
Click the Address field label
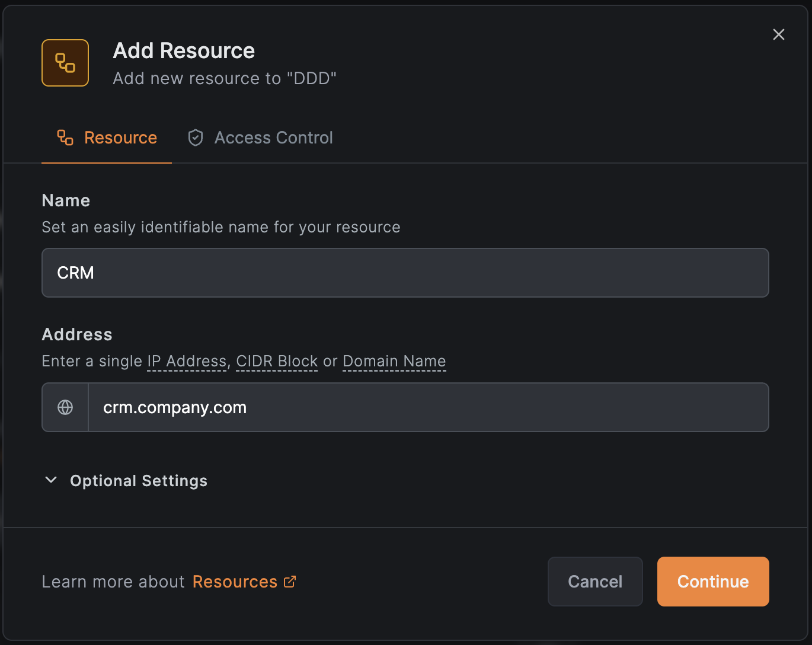77,334
